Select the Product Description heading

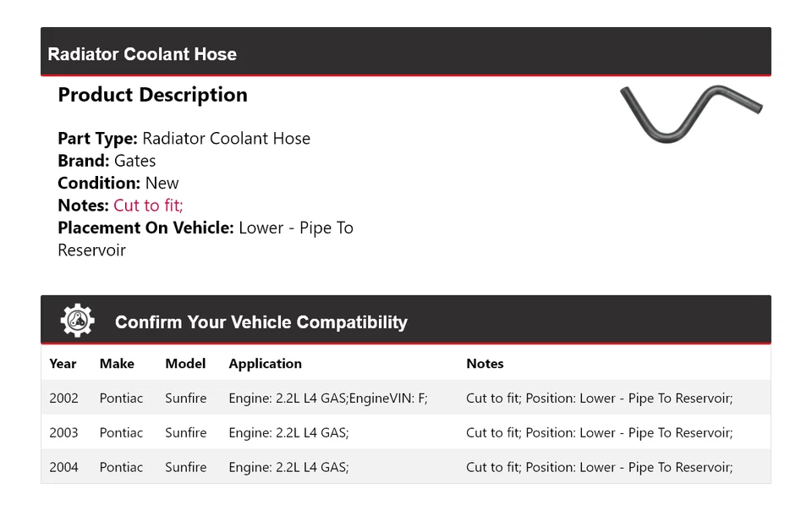tap(152, 95)
